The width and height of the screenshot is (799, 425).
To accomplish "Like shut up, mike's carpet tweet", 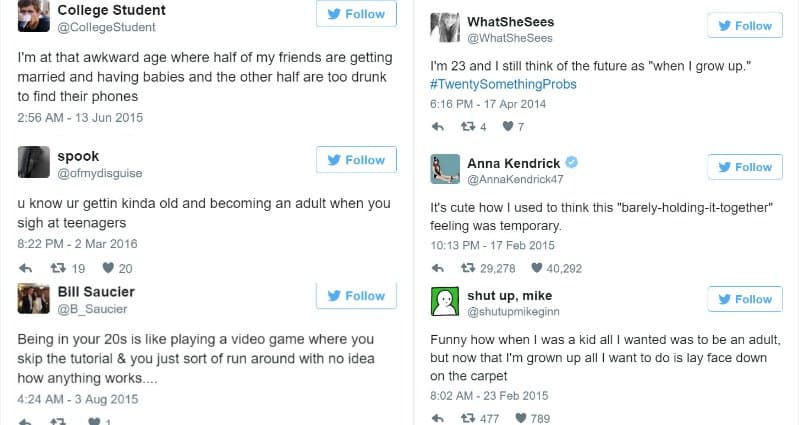I will (520, 418).
